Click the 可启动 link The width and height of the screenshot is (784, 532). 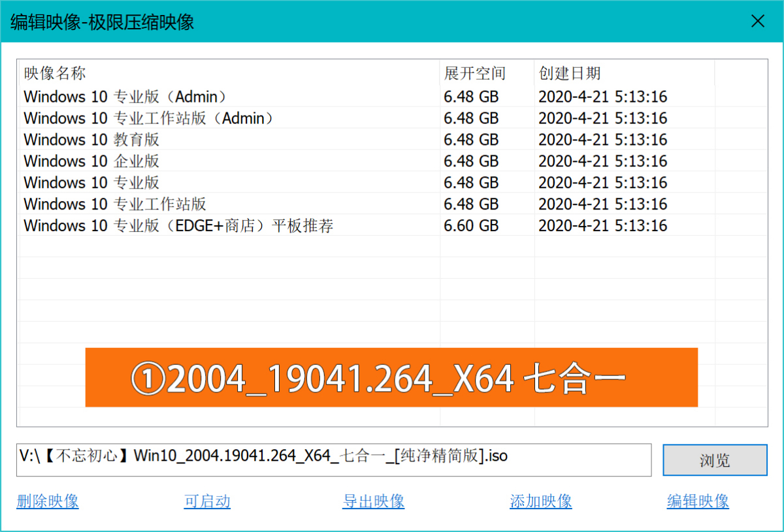pyautogui.click(x=207, y=501)
